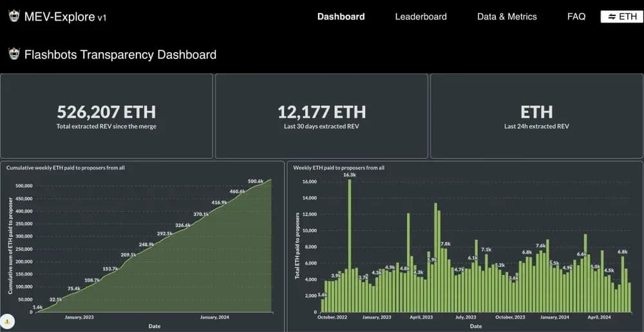Click the 5.9k bar label in weekly chart
644x332 pixels.
[432, 259]
